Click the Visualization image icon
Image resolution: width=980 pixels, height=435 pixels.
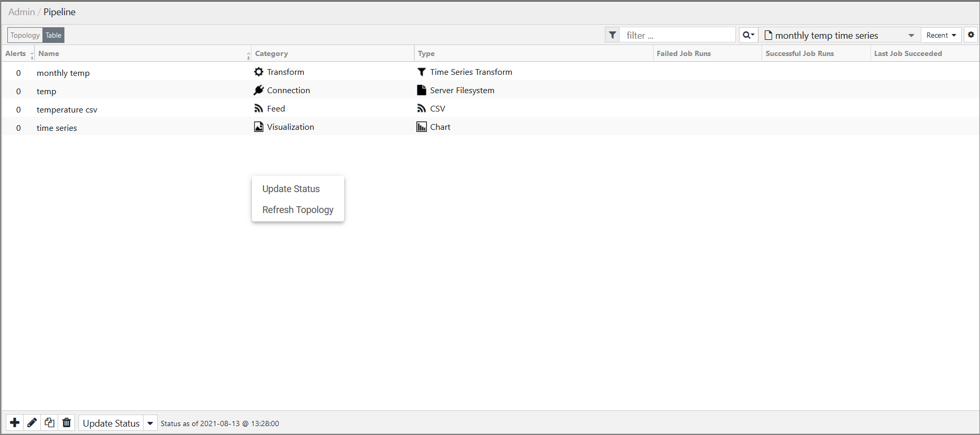coord(259,127)
